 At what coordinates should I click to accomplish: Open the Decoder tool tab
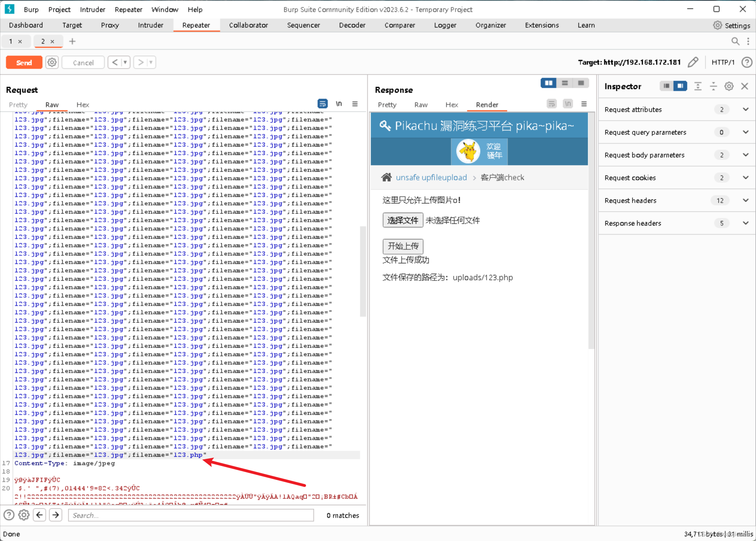[352, 25]
